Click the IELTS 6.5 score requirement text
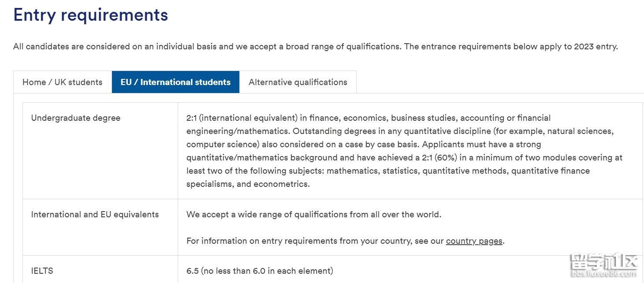Viewport: 644px width, 283px height. pyautogui.click(x=260, y=271)
